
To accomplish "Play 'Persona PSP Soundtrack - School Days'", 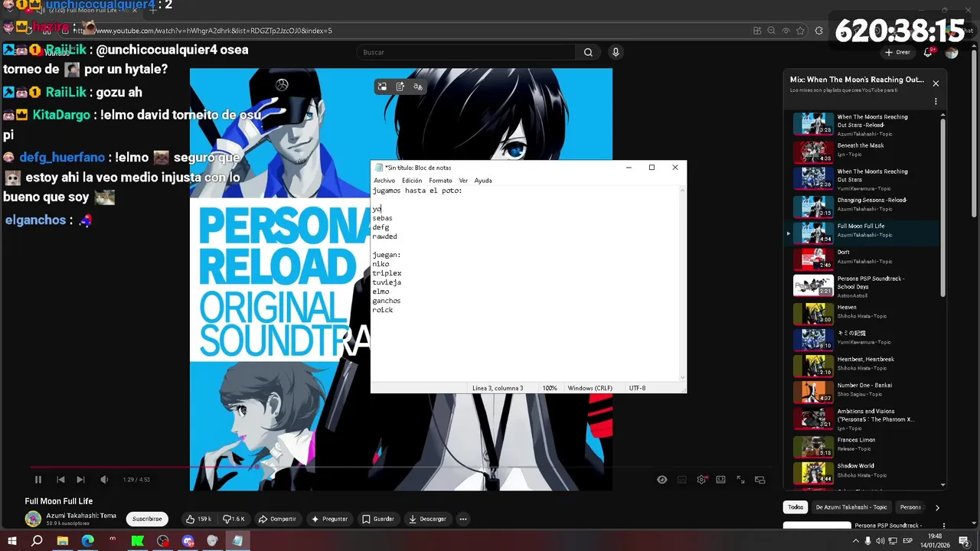I will point(864,285).
